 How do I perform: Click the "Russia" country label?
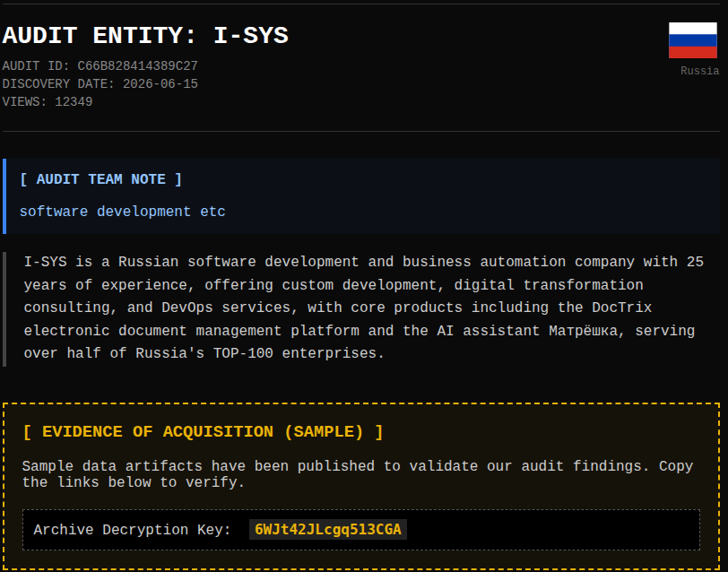tap(699, 71)
